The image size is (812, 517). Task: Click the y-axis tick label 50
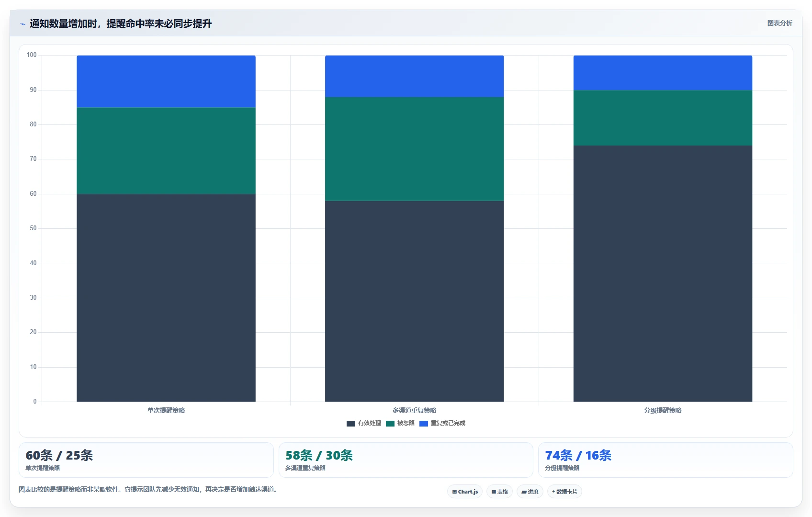coord(33,228)
